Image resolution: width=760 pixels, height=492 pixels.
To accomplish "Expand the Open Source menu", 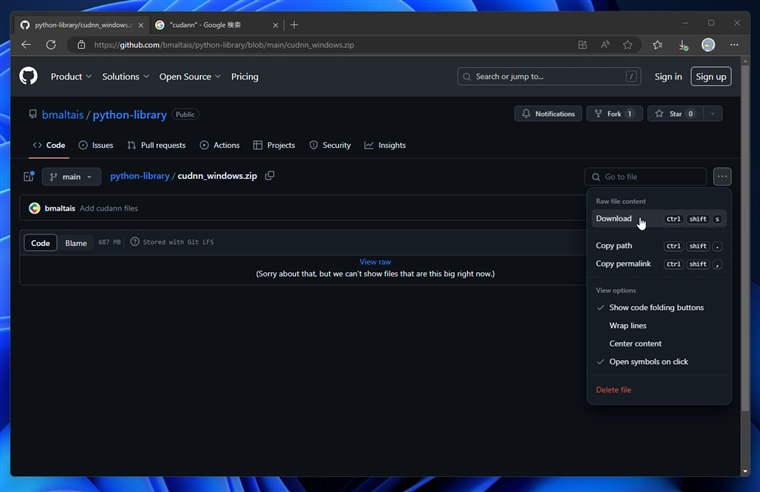I will click(190, 77).
